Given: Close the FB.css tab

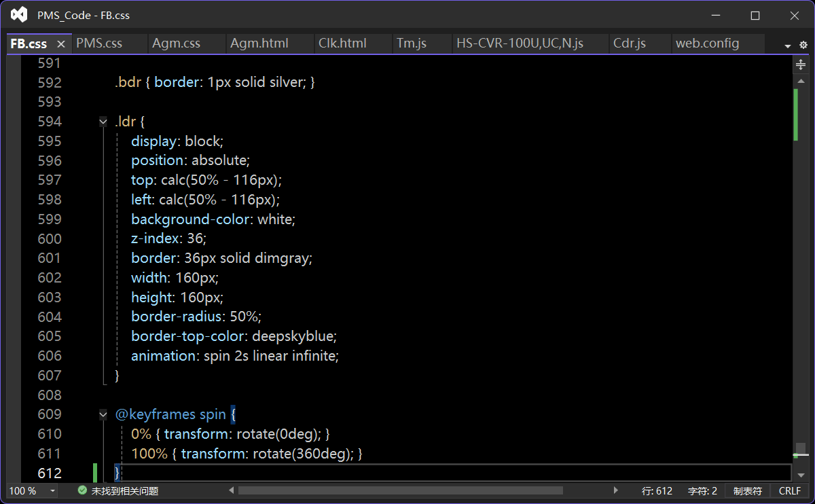Looking at the screenshot, I should (60, 44).
